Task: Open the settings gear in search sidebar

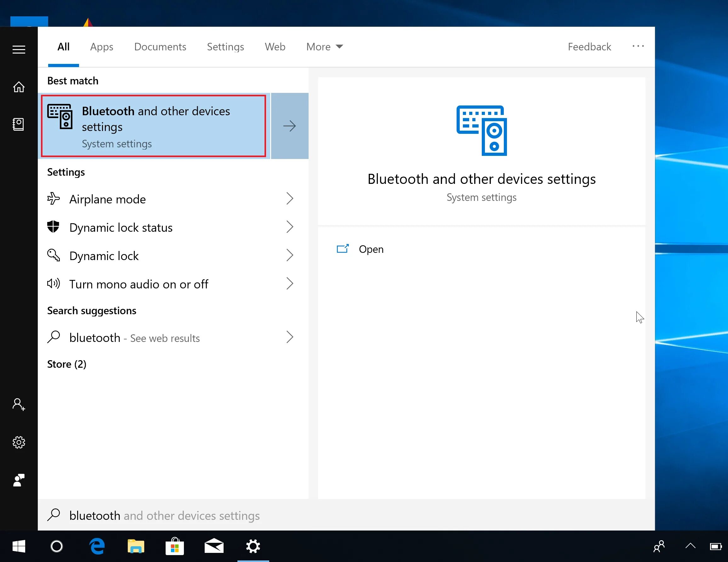Action: coord(19,442)
